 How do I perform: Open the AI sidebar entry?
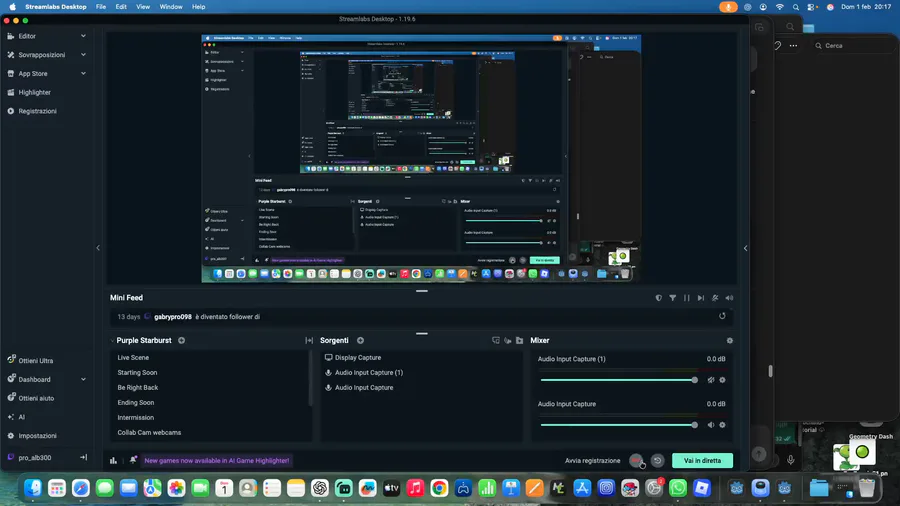click(x=21, y=417)
